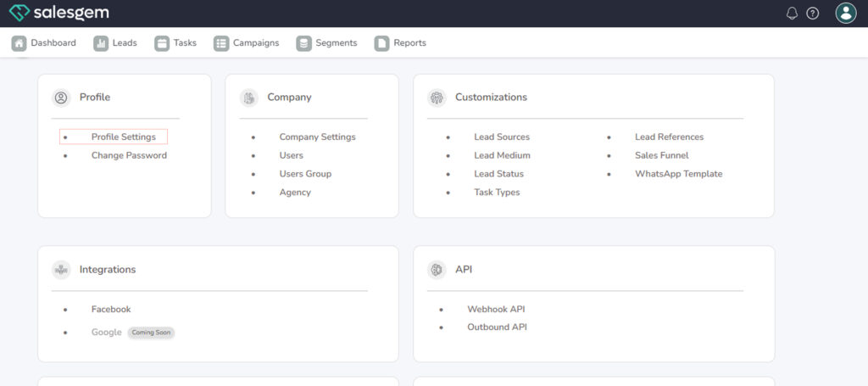This screenshot has height=386, width=868.
Task: Open Facebook integration
Action: [x=111, y=310]
